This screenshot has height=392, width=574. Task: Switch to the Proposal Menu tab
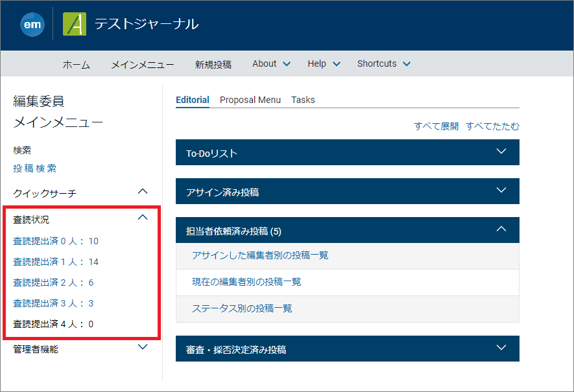tap(250, 100)
